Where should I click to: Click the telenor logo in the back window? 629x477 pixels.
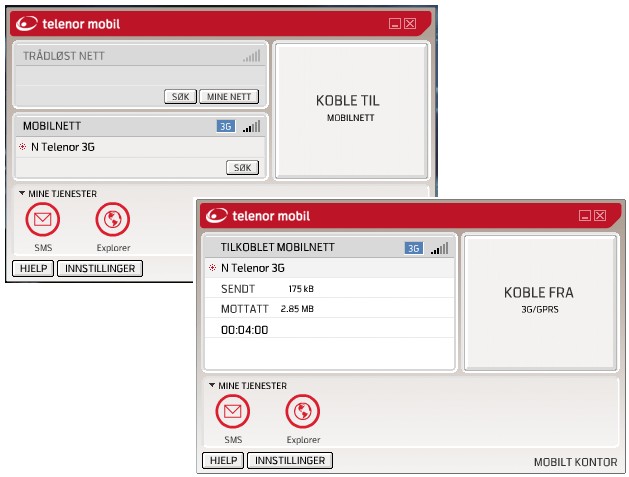click(26, 23)
